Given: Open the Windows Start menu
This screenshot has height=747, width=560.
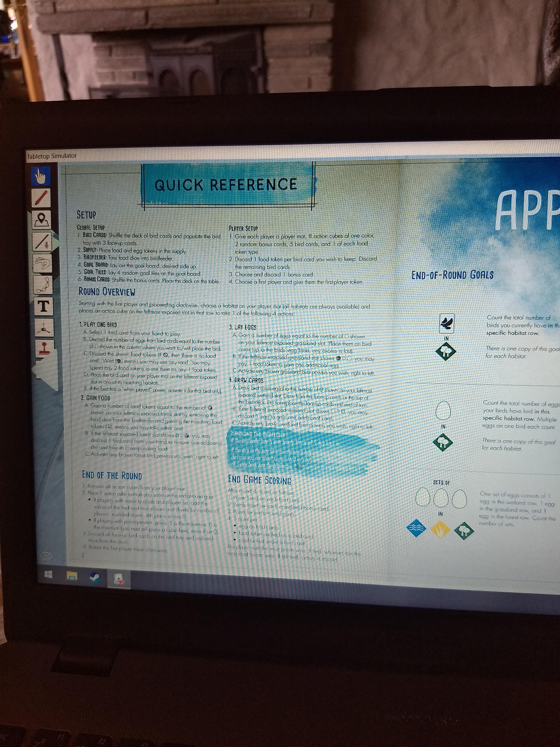Looking at the screenshot, I should coord(49,575).
